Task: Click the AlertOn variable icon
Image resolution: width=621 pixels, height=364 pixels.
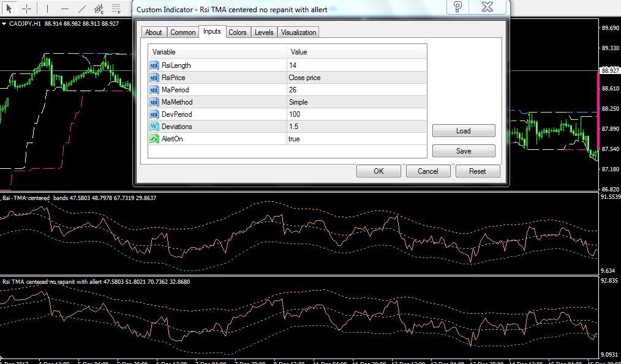Action: [154, 139]
